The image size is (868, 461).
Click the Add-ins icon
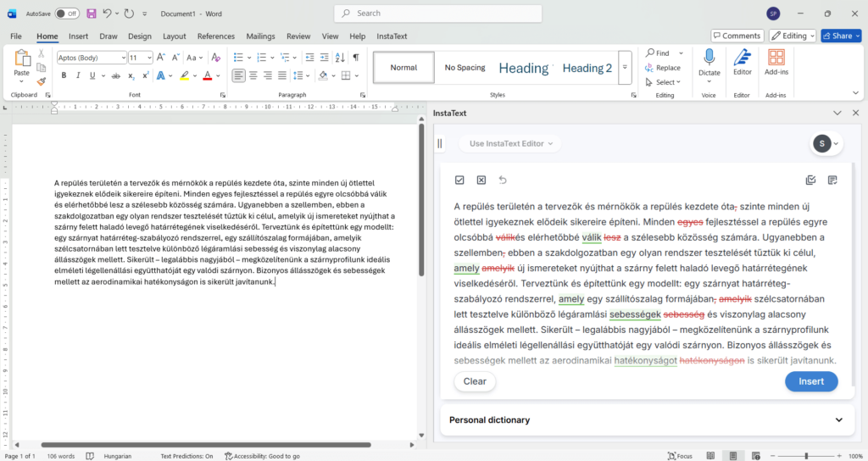pyautogui.click(x=776, y=58)
